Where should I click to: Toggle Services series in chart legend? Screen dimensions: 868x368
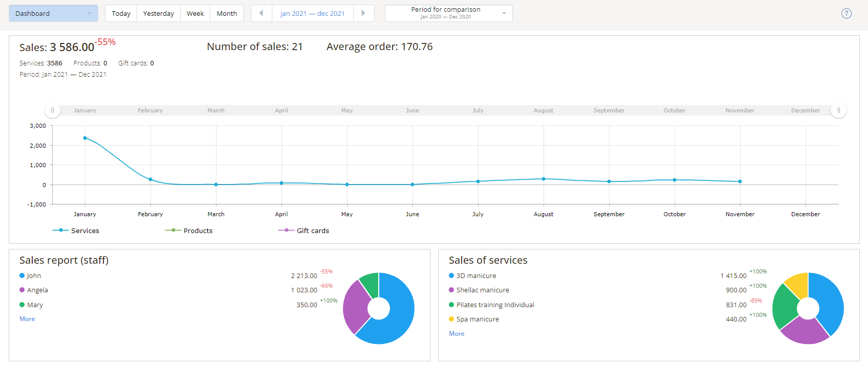pos(76,231)
